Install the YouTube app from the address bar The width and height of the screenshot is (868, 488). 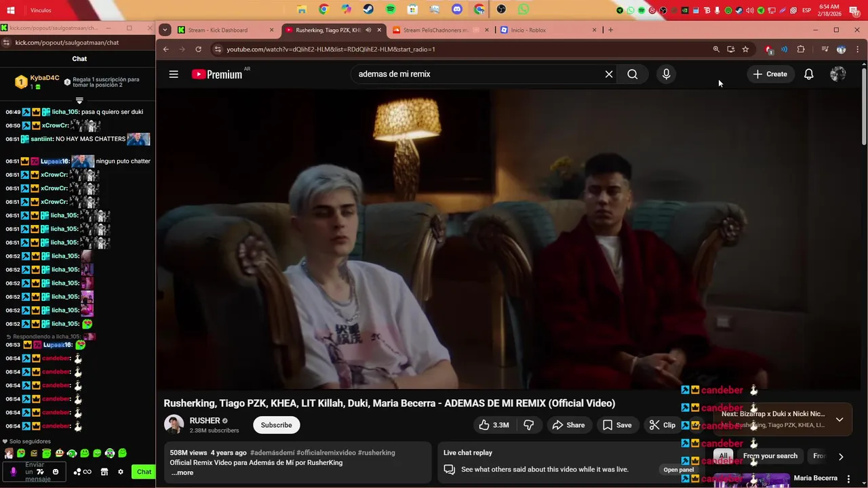coord(730,49)
